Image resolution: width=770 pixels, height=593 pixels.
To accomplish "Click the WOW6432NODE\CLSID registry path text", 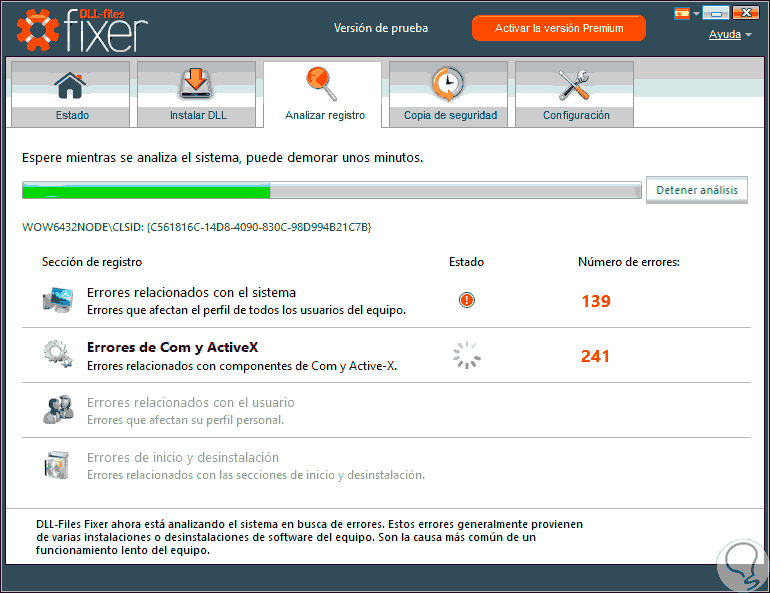I will tap(196, 227).
